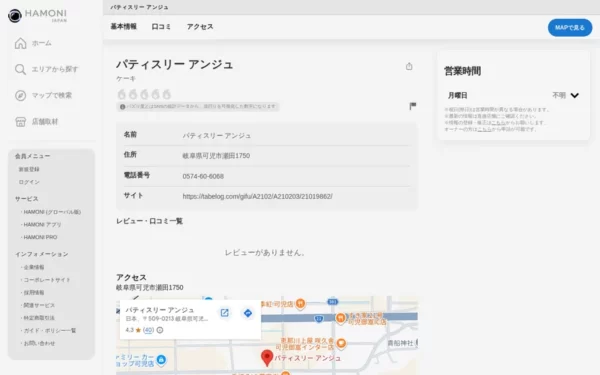Image resolution: width=600 pixels, height=375 pixels.
Task: Click the orange restaurant marker near 可児店
Action: (x=300, y=304)
